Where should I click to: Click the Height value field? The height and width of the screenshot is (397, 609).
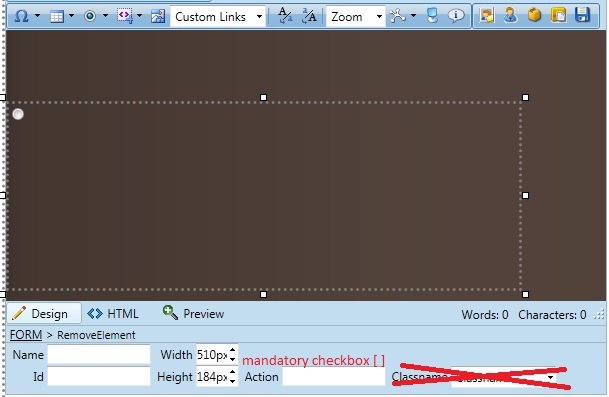(212, 376)
